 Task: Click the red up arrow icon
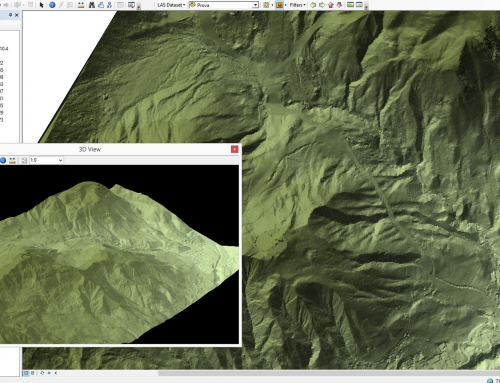click(x=331, y=5)
